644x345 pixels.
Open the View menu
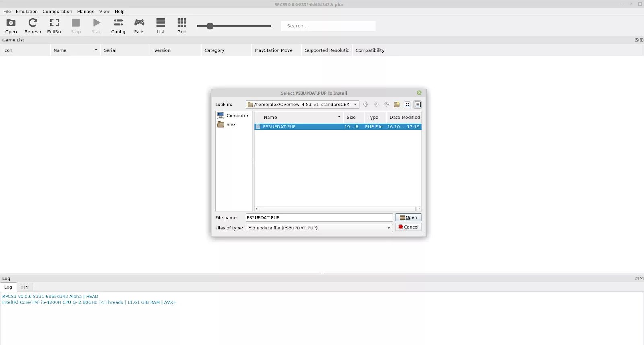coord(105,12)
